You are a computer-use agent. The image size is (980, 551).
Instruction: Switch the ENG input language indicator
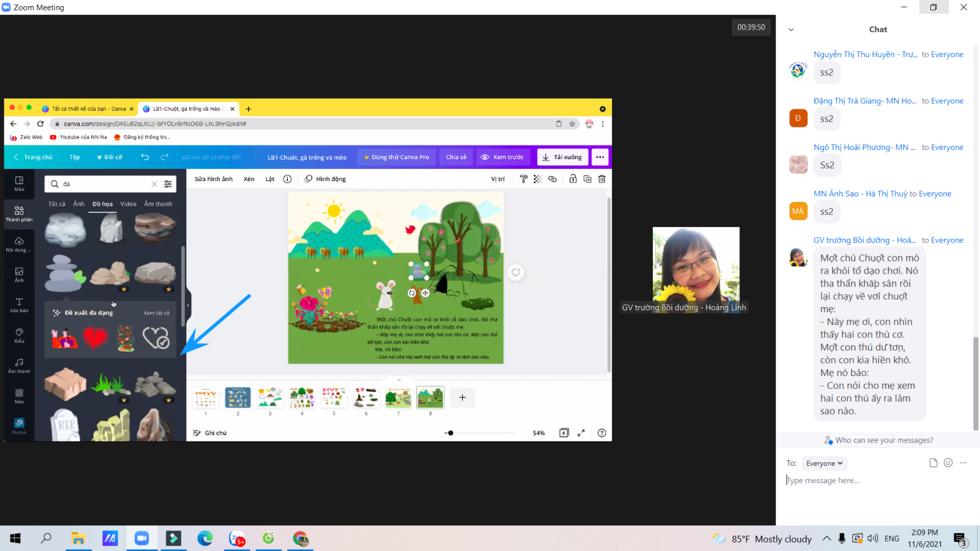coord(892,539)
